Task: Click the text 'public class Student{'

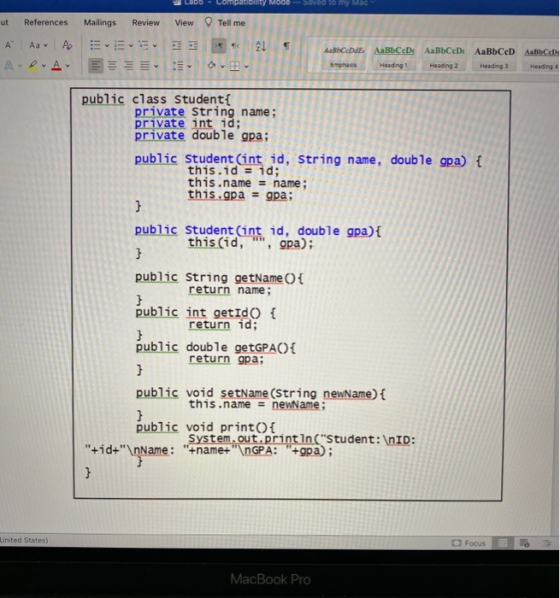Action: tap(156, 100)
